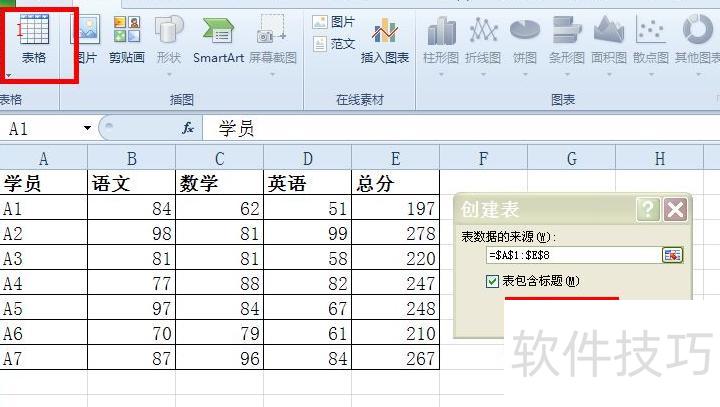Click the Table (表格) insert icon
This screenshot has width=720, height=407.
pyautogui.click(x=34, y=39)
